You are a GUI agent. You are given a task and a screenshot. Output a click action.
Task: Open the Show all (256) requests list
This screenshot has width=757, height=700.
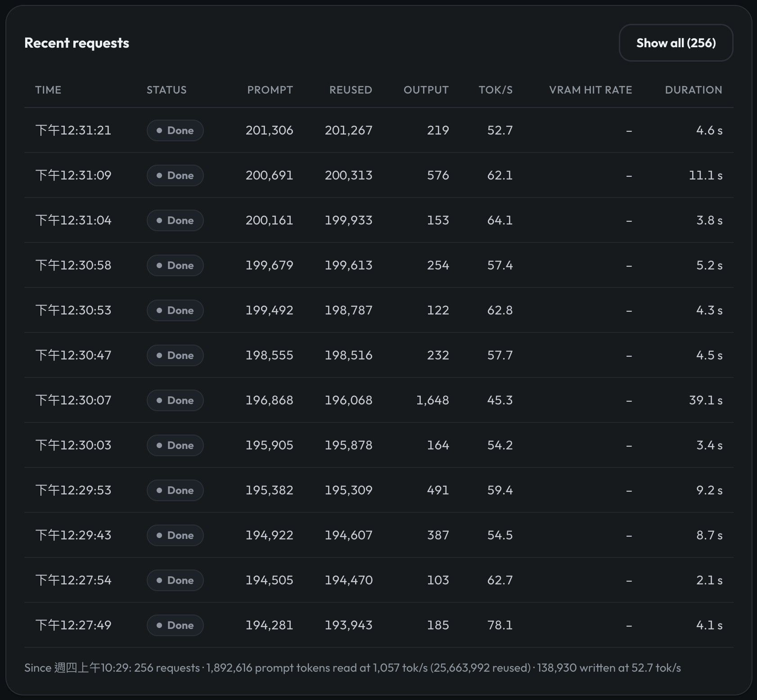click(x=676, y=43)
